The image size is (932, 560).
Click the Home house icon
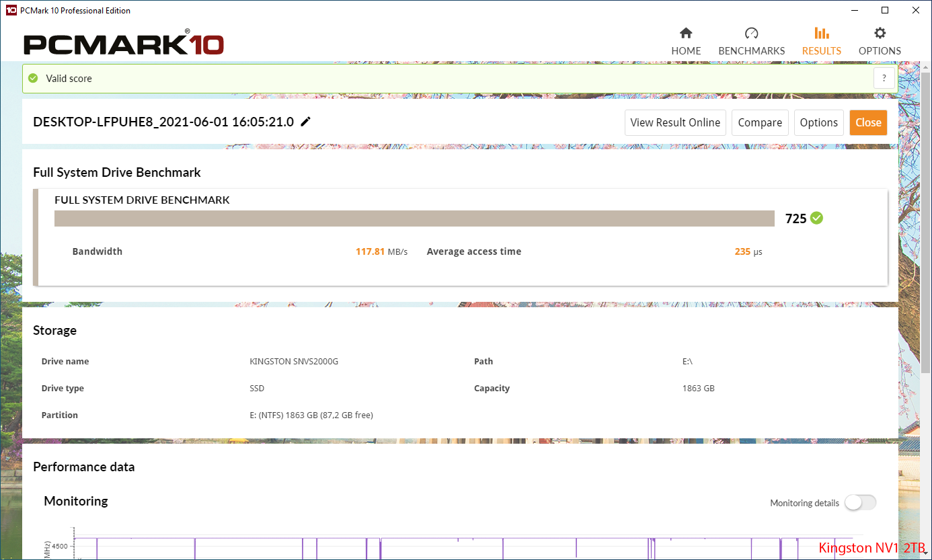coord(686,34)
